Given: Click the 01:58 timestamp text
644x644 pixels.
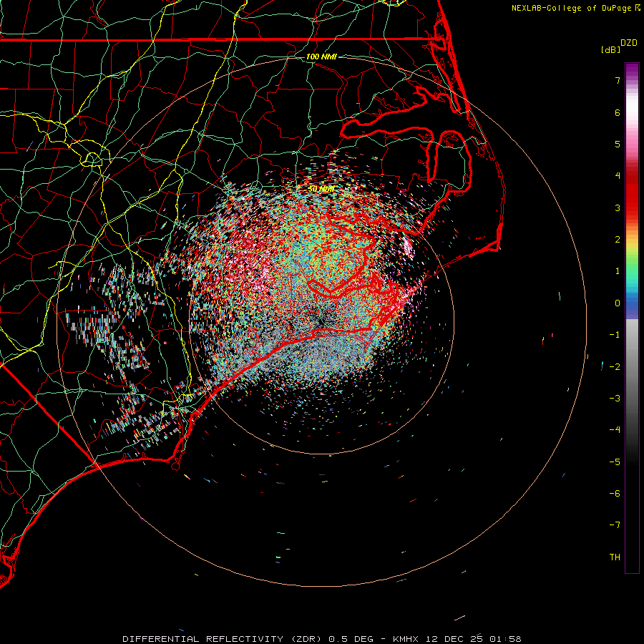Looking at the screenshot, I should point(506,639).
